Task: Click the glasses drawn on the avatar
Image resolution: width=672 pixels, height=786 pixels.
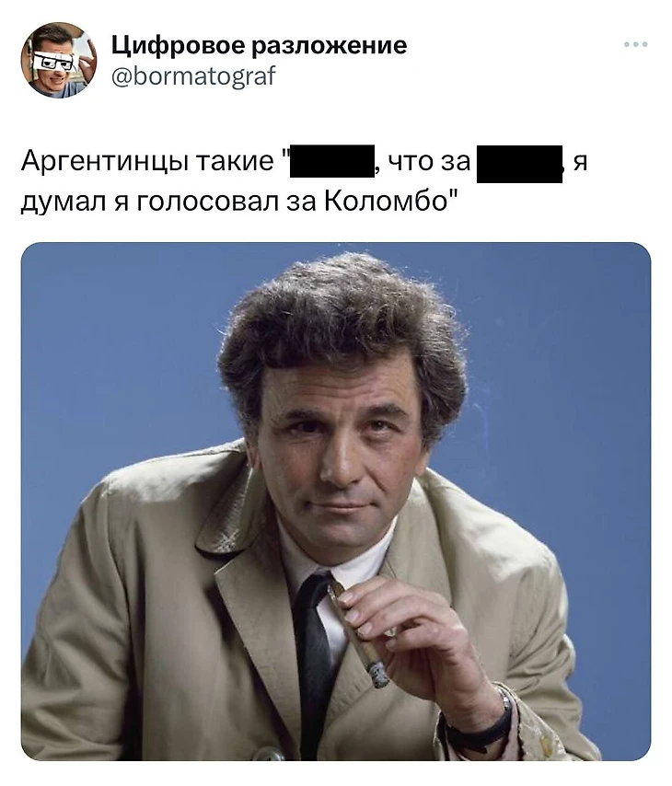Action: point(55,62)
